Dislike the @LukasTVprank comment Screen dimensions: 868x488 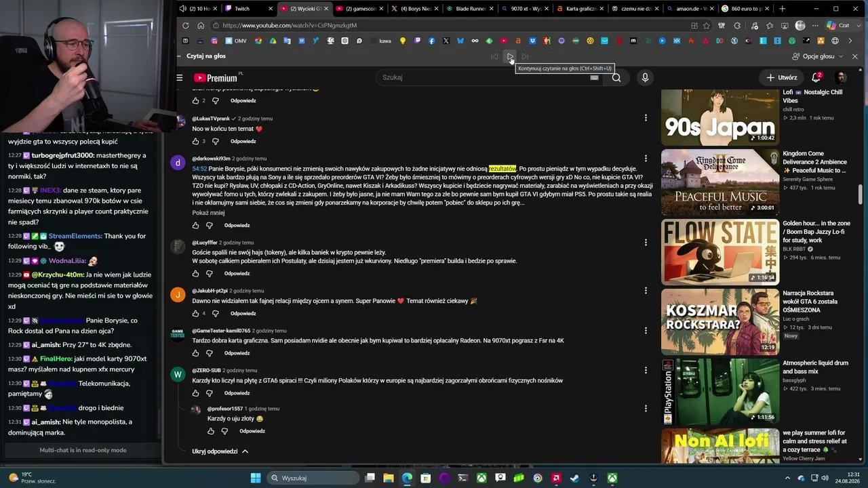pos(215,141)
